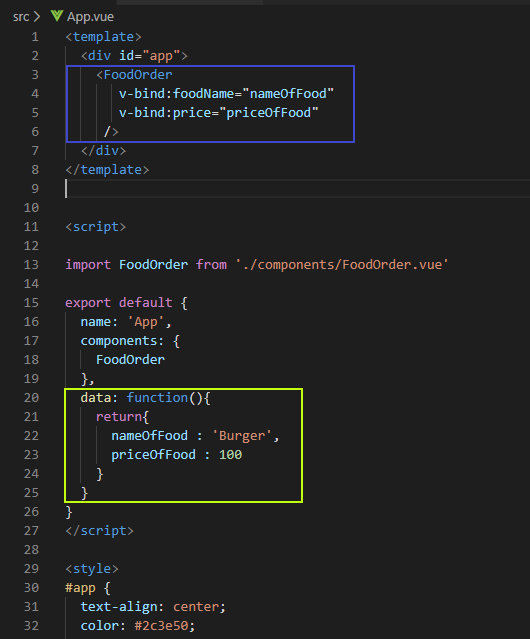Click the './components/FoodOrder.vue' path string
The height and width of the screenshot is (639, 530).
pyautogui.click(x=342, y=264)
